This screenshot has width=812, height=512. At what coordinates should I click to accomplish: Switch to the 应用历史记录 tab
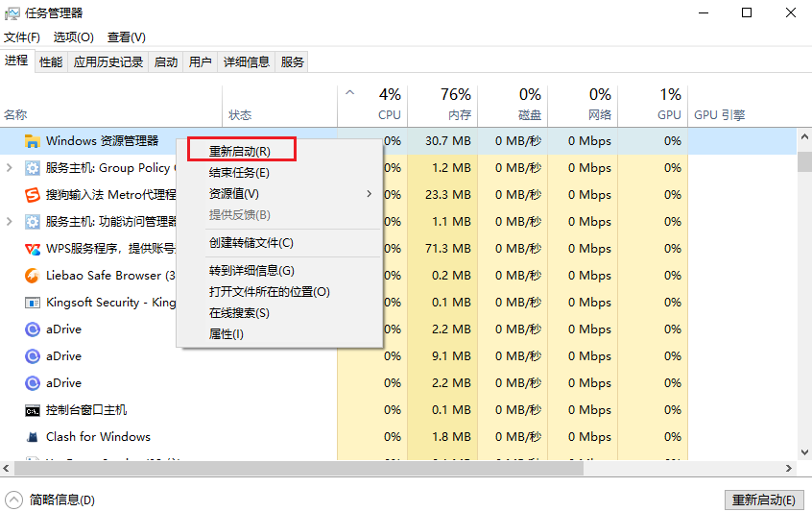pos(108,62)
